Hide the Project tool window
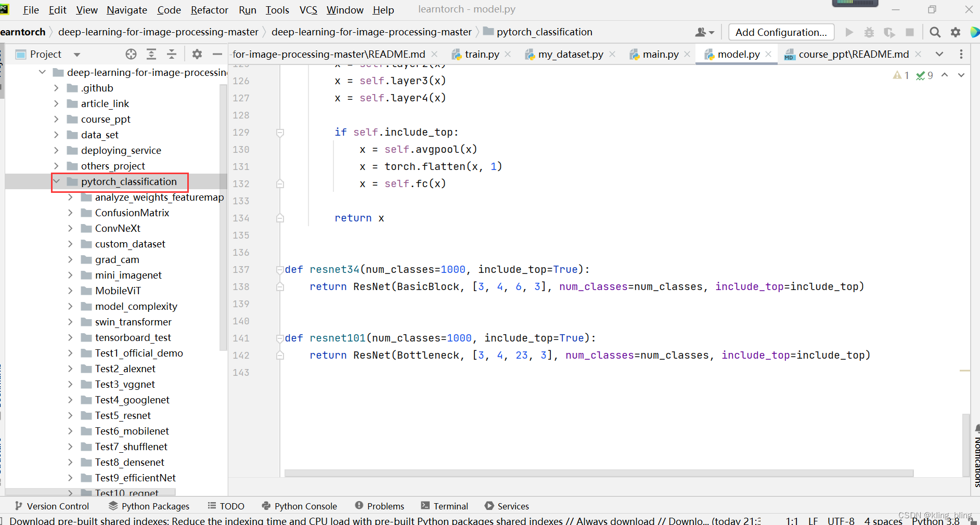 click(x=217, y=54)
